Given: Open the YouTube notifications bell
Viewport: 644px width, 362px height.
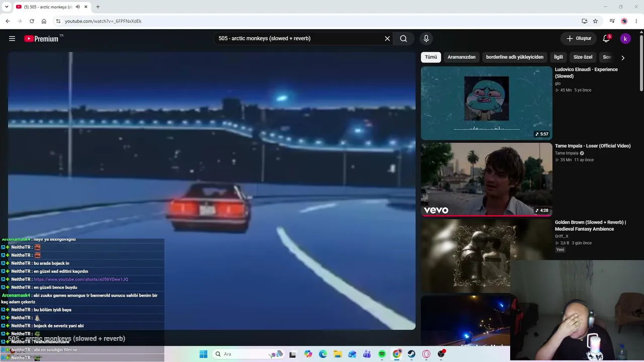Looking at the screenshot, I should click(x=606, y=38).
